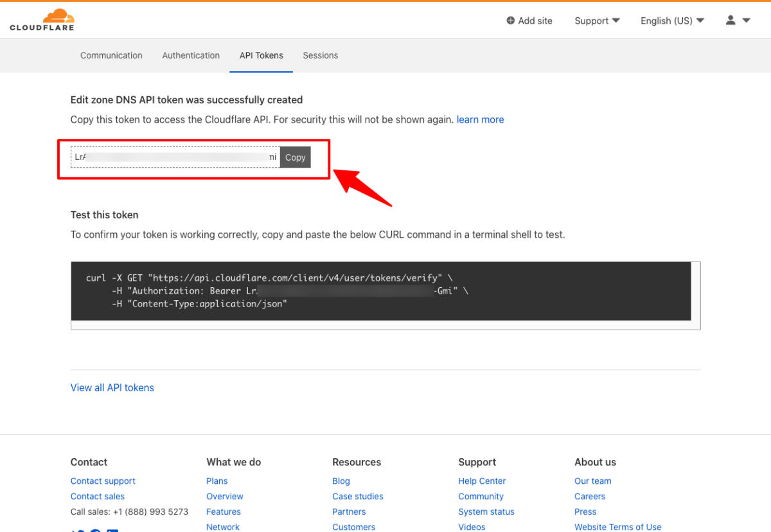The width and height of the screenshot is (771, 532).
Task: Select the API Tokens tab
Action: coord(261,55)
